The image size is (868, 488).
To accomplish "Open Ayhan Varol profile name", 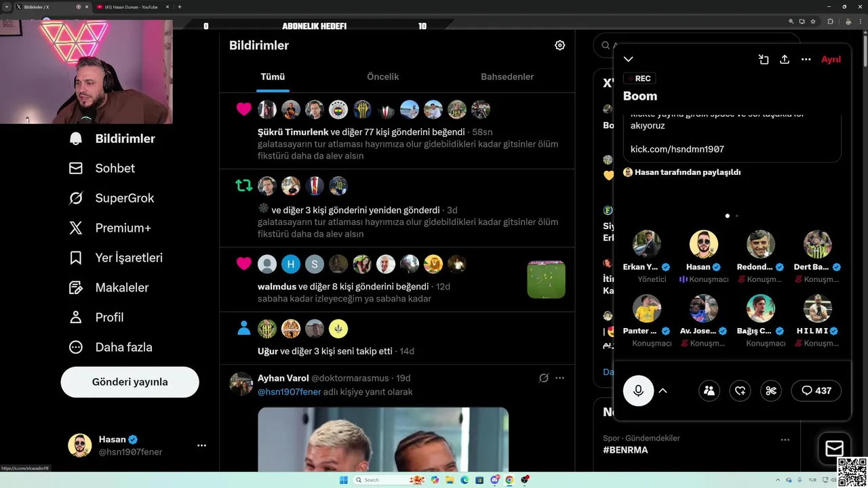I will tap(283, 378).
